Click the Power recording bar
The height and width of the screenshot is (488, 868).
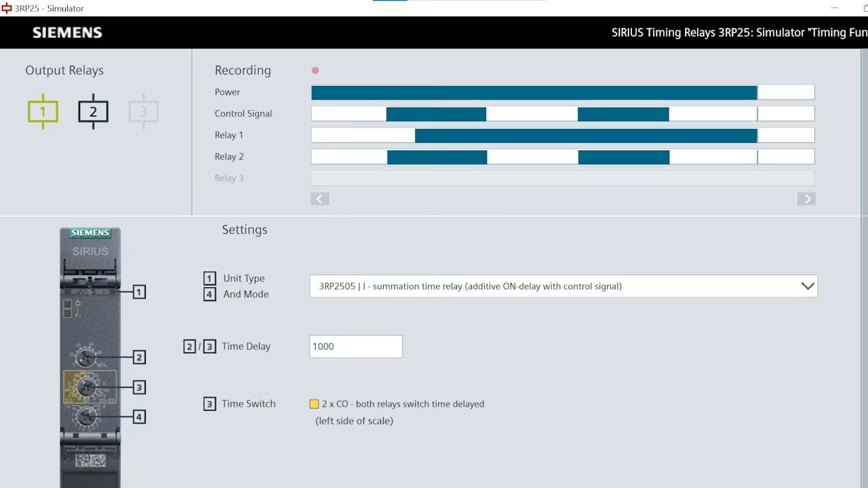pos(534,92)
